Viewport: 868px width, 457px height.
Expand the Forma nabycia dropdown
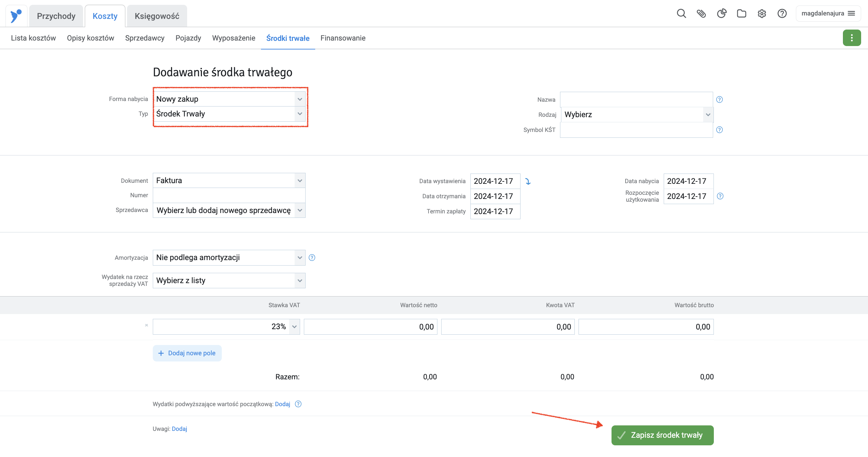229,99
